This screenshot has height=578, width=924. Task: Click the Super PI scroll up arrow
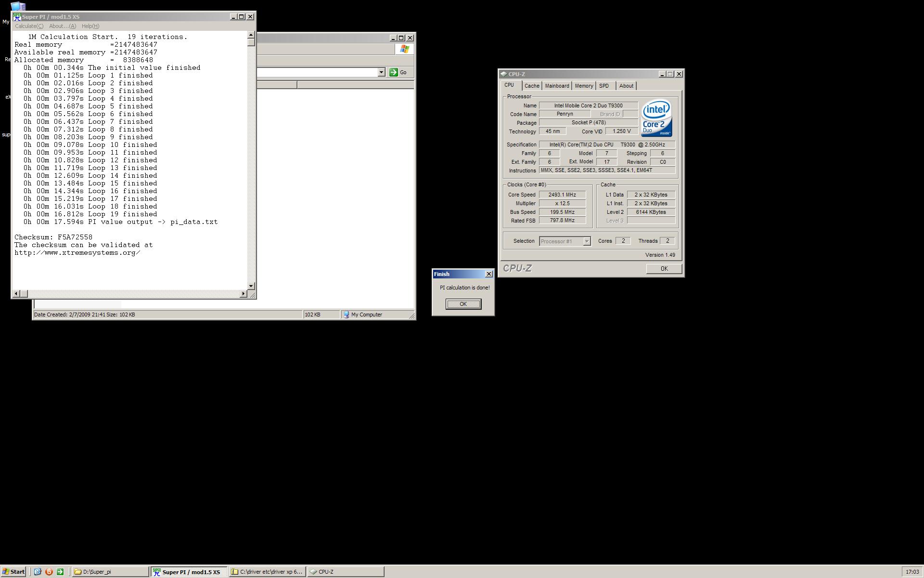(x=251, y=35)
